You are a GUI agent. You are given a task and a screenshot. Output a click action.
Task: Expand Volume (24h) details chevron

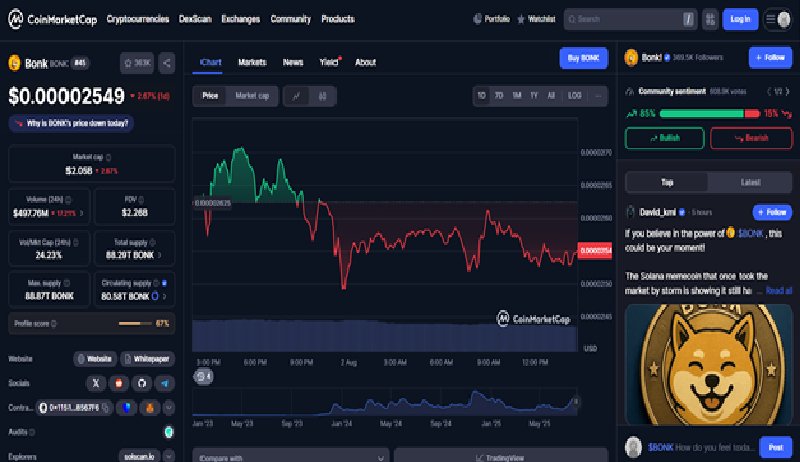click(82, 213)
